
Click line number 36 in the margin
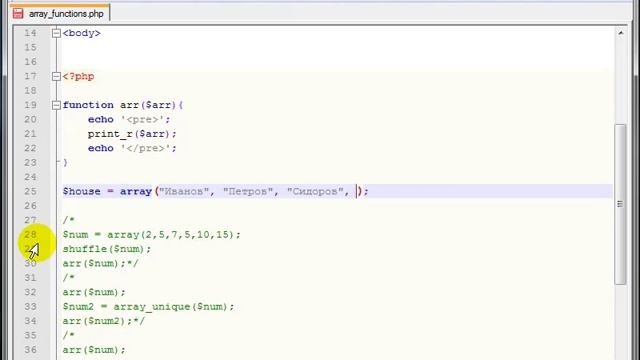click(x=30, y=350)
